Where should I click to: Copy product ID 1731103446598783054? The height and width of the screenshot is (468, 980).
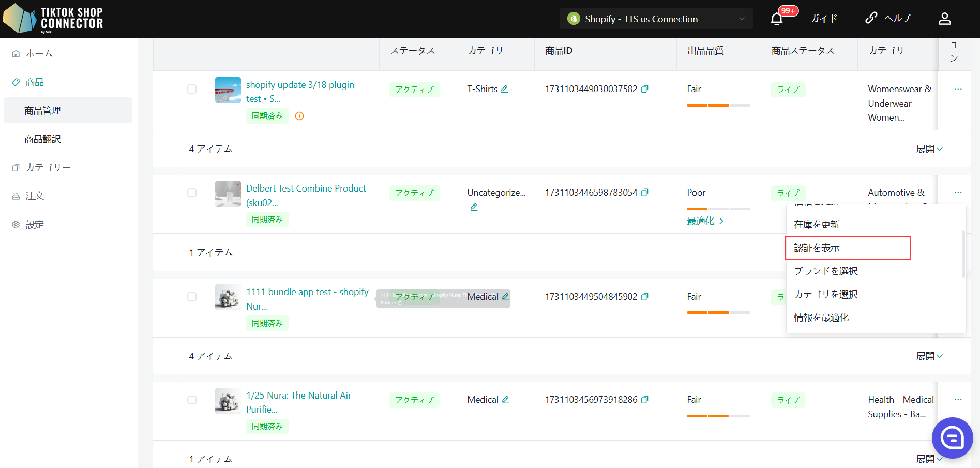pyautogui.click(x=644, y=193)
